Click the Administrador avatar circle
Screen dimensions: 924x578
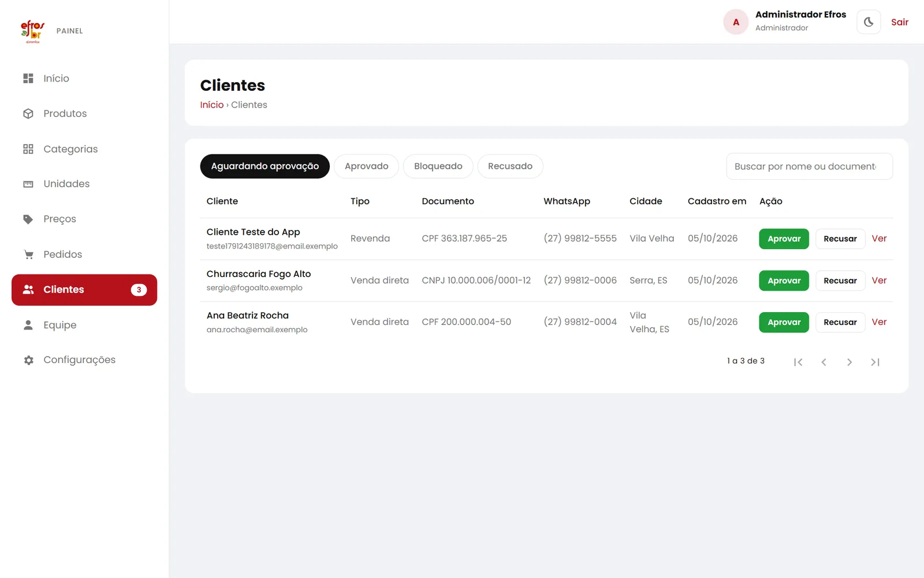click(x=736, y=22)
